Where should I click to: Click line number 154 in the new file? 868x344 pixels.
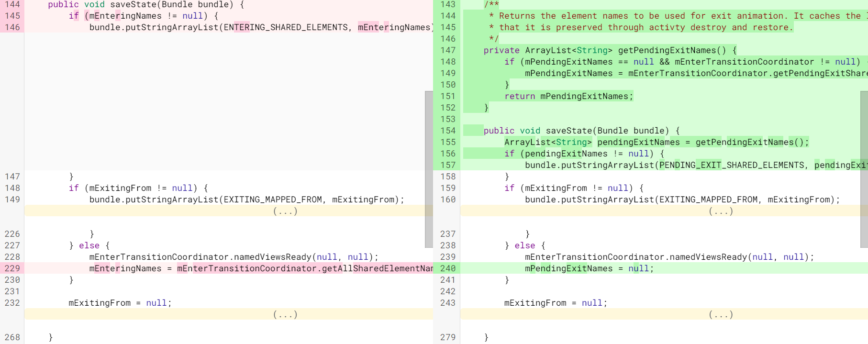point(448,131)
